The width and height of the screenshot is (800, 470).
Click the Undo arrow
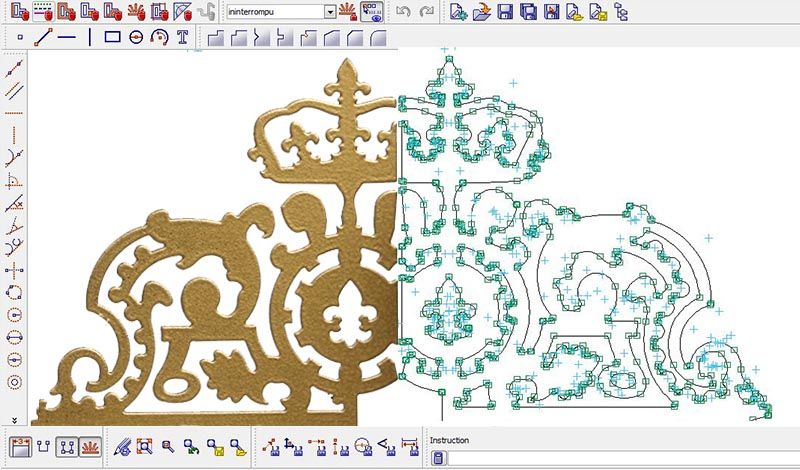click(403, 12)
